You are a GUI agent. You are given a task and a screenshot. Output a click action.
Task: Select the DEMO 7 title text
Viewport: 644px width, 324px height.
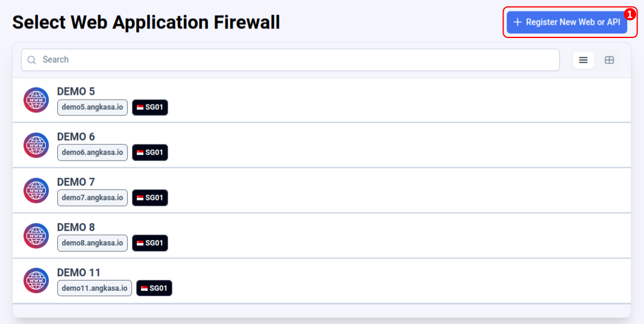76,182
